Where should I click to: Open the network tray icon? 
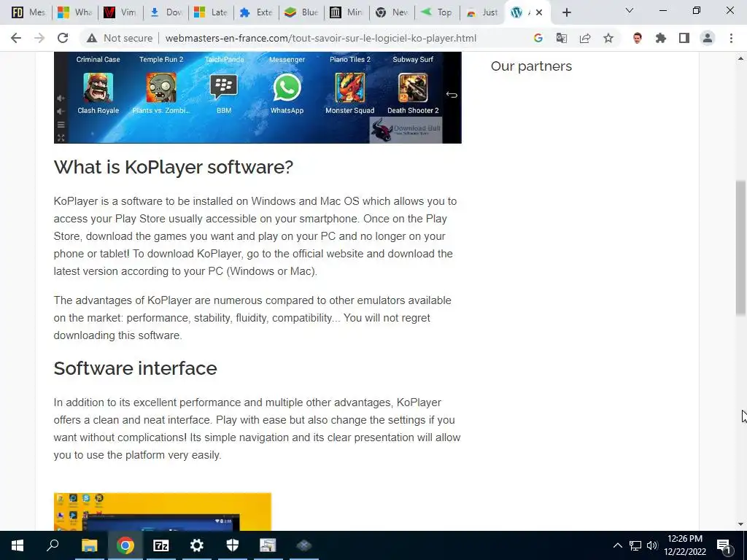coord(635,545)
